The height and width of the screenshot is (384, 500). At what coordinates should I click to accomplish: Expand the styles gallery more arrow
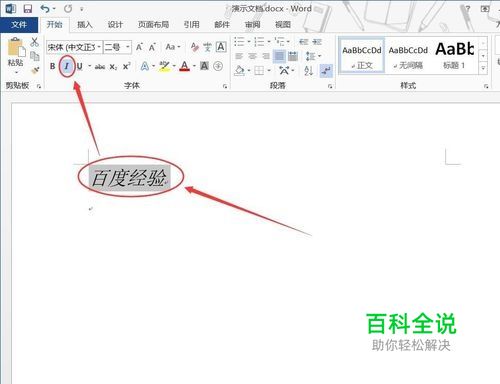tap(483, 69)
